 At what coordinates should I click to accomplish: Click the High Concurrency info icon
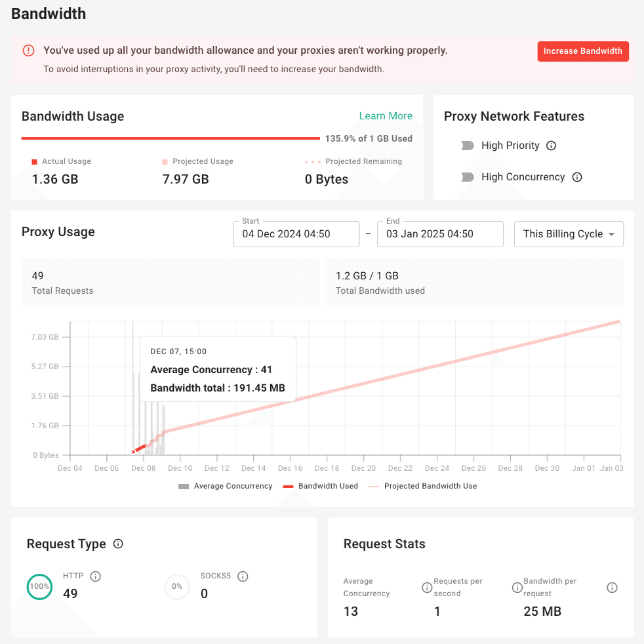577,177
